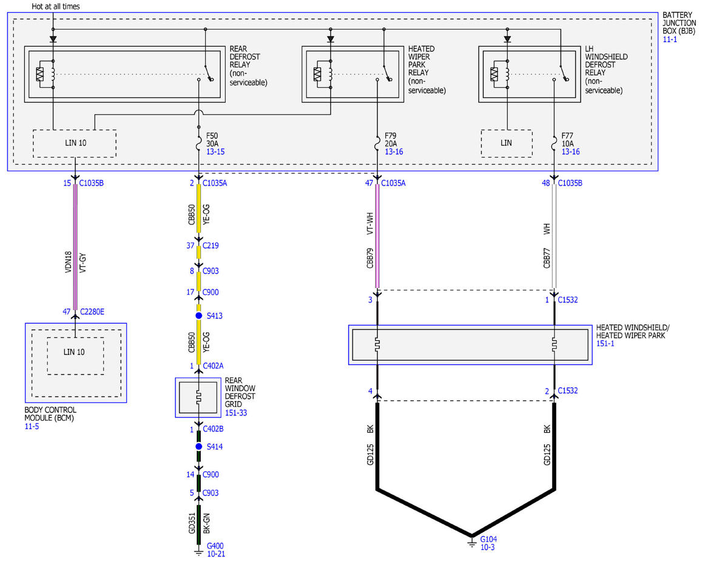728x562 pixels.
Task: Open connector C903 at pin 8
Action: point(211,271)
